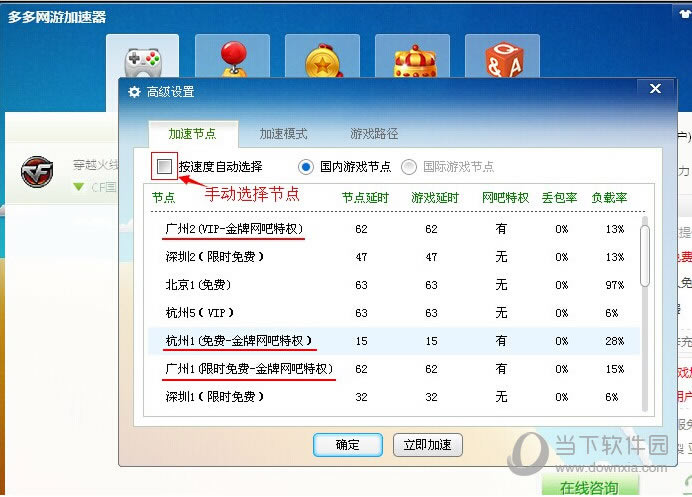This screenshot has height=497, width=692.
Task: Open the red joystick tab icon
Action: click(233, 58)
